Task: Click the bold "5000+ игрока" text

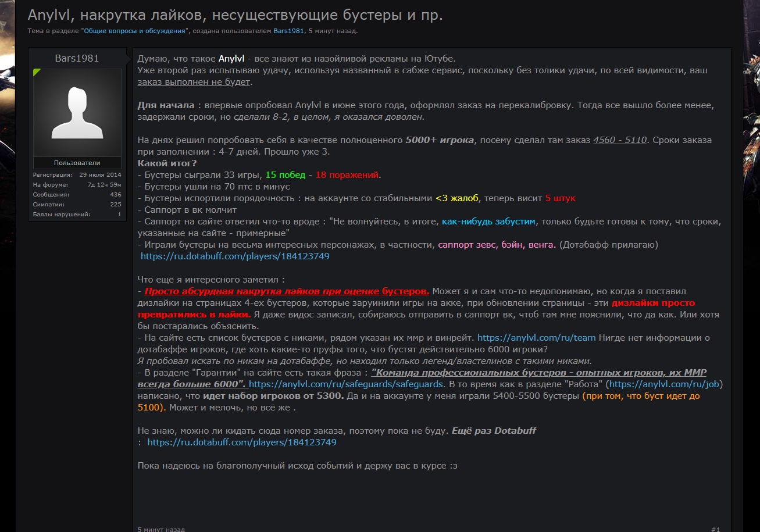Action: (x=440, y=140)
